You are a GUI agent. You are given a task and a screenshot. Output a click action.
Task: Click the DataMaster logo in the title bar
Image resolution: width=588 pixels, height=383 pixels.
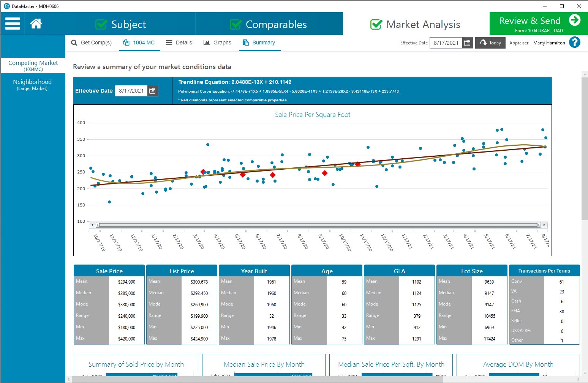[6, 6]
